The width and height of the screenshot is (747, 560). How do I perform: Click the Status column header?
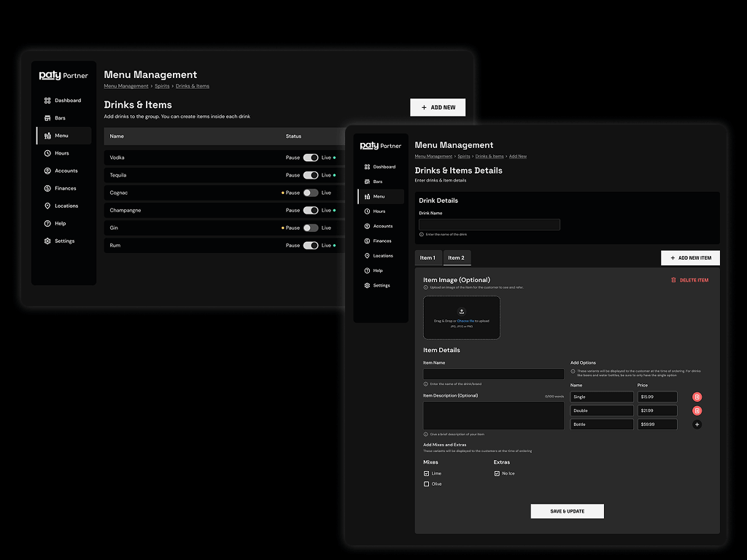click(x=293, y=136)
